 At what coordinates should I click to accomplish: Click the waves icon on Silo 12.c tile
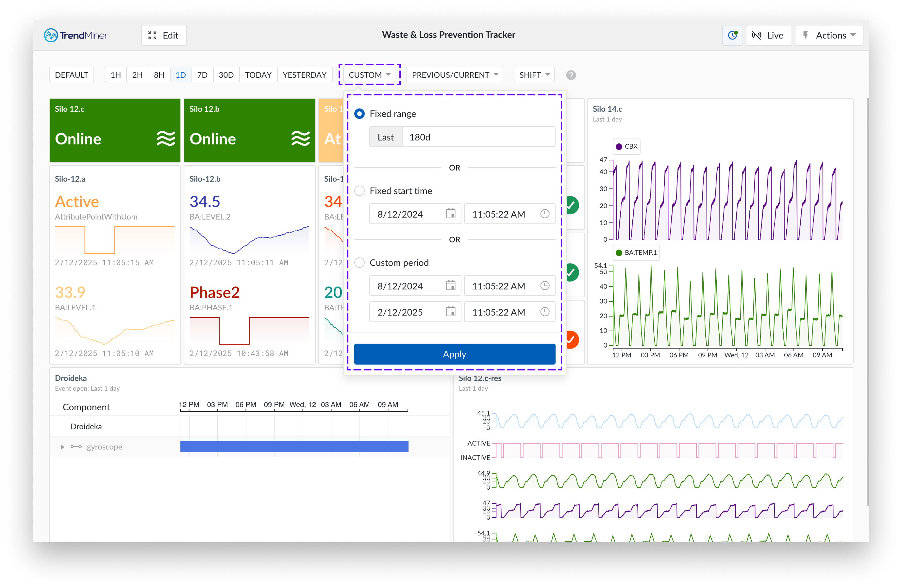166,138
